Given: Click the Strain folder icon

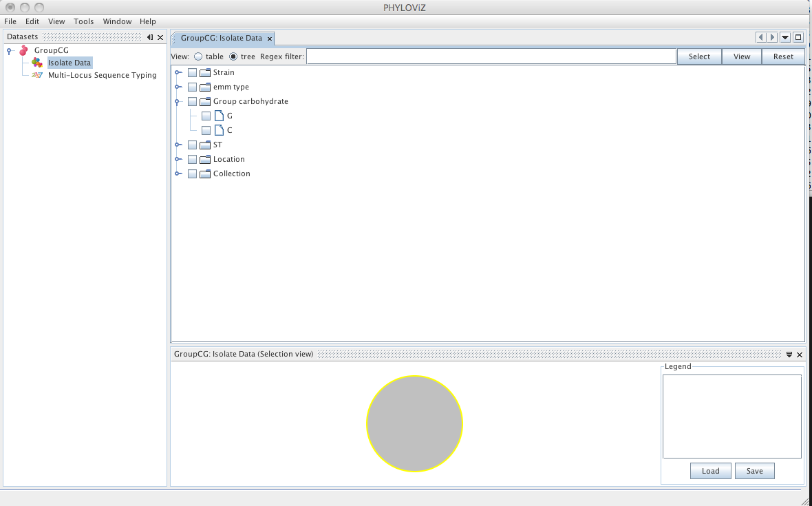Looking at the screenshot, I should coord(205,72).
